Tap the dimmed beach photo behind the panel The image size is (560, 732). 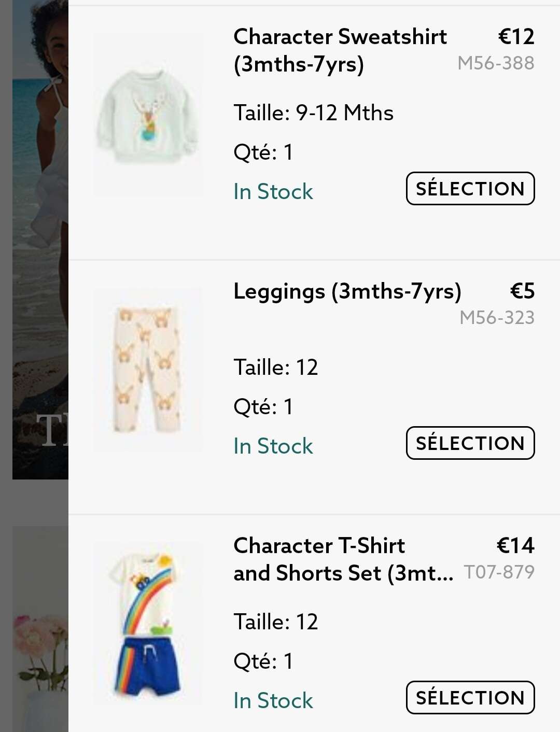click(x=39, y=238)
